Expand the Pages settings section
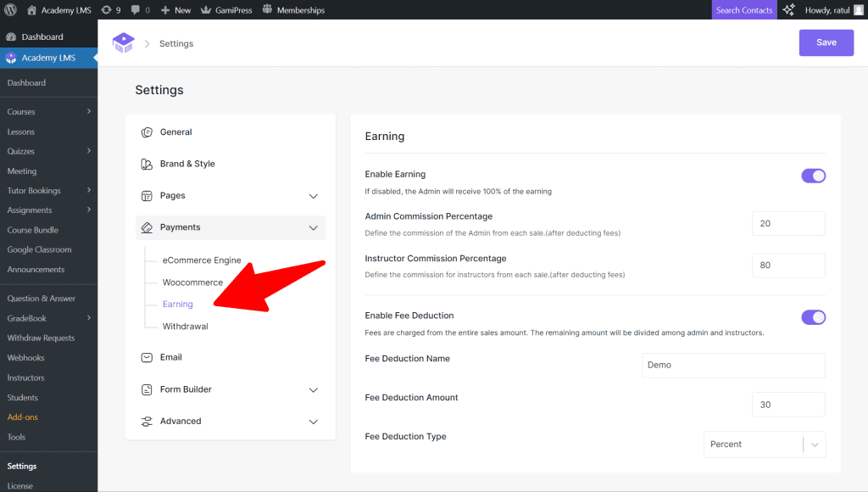Screen dimensions: 868x492 pos(313,196)
